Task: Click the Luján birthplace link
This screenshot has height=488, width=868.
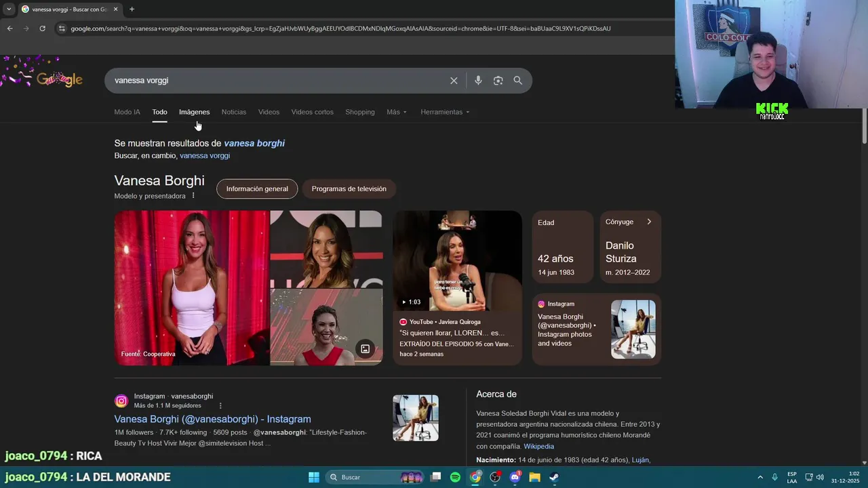Action: [641, 460]
